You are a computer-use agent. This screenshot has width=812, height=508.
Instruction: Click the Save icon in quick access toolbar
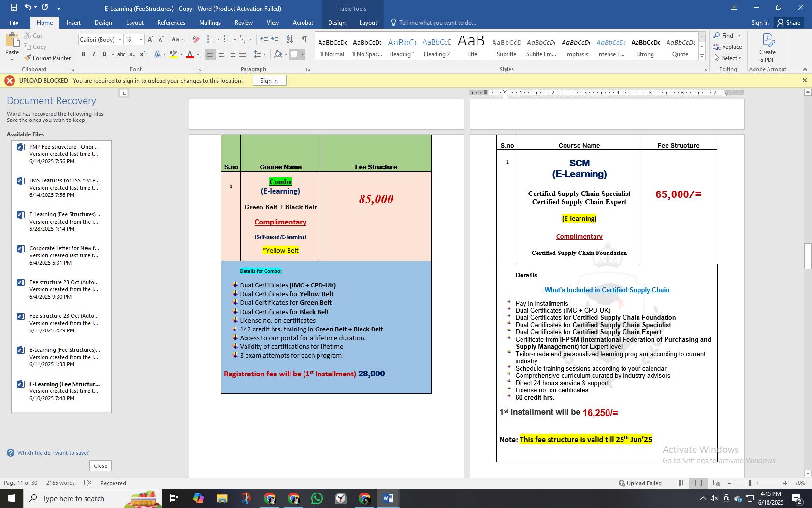(14, 7)
